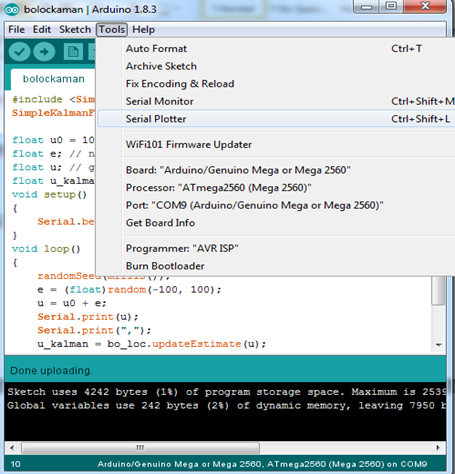
Task: Click the editor vertical scrollbar thumb
Action: pyautogui.click(x=438, y=290)
